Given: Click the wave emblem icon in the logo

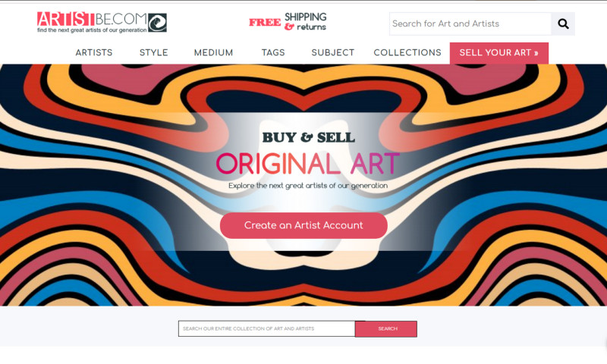Looking at the screenshot, I should point(157,23).
